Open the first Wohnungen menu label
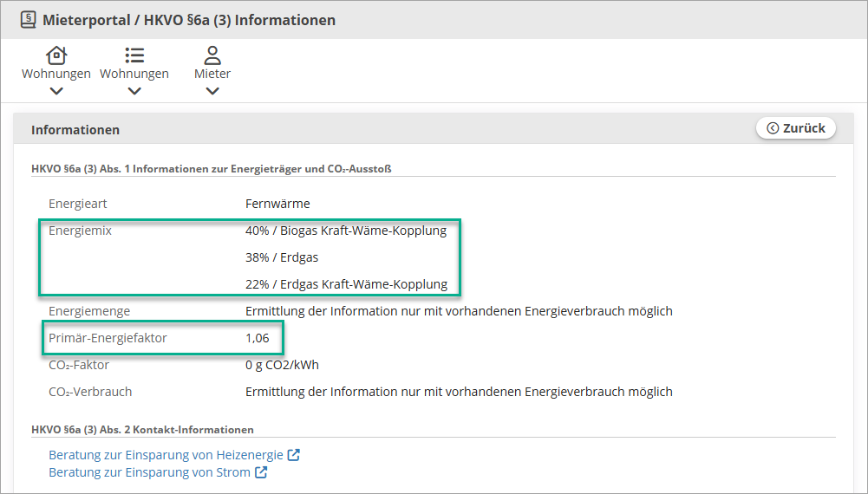 pos(56,74)
